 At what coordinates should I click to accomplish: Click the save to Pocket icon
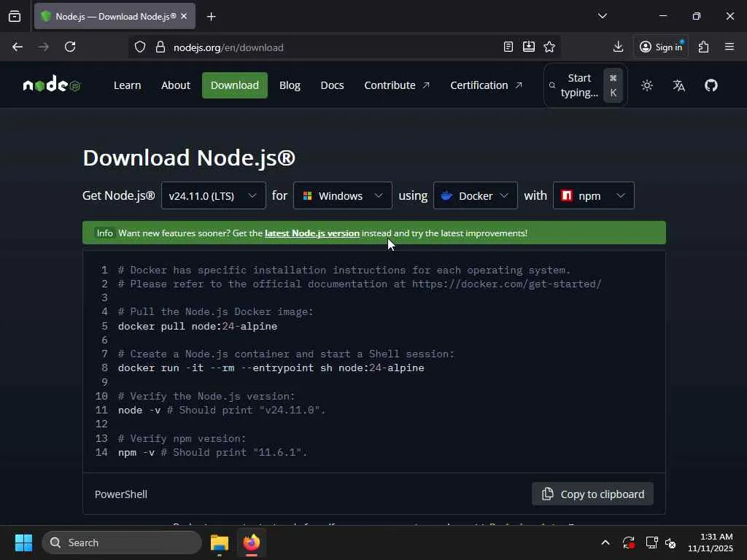(529, 47)
